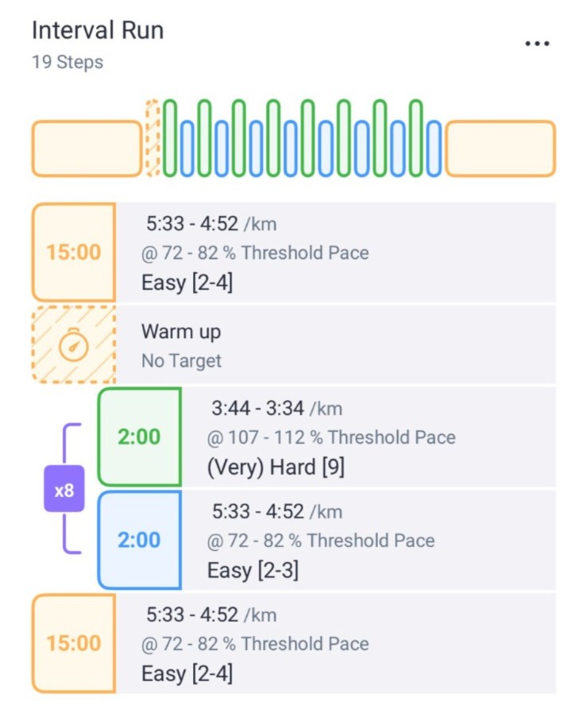Click the stopwatch icon in Warm up step
The height and width of the screenshot is (728, 587).
tap(73, 345)
